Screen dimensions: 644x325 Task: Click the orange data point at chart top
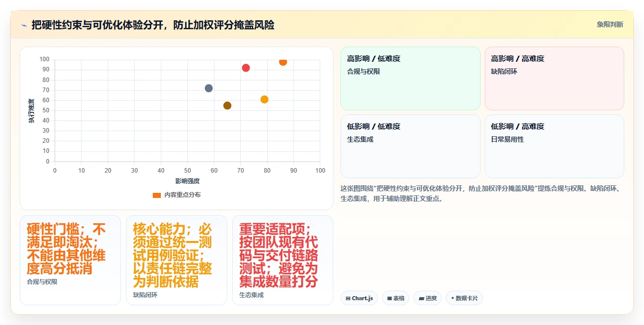point(283,62)
